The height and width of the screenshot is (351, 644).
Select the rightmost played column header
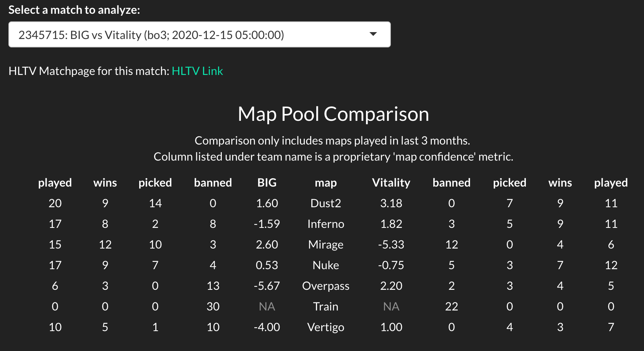[611, 183]
